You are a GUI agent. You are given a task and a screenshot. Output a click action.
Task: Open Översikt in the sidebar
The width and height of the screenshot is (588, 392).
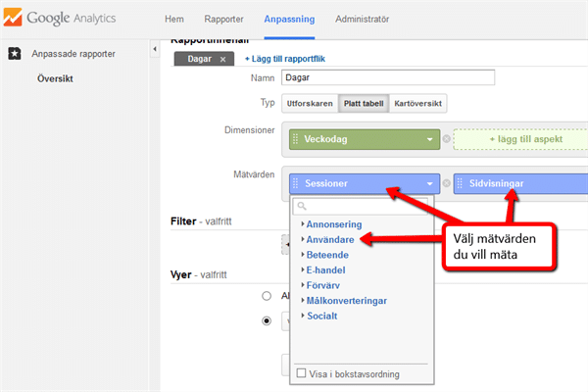55,78
